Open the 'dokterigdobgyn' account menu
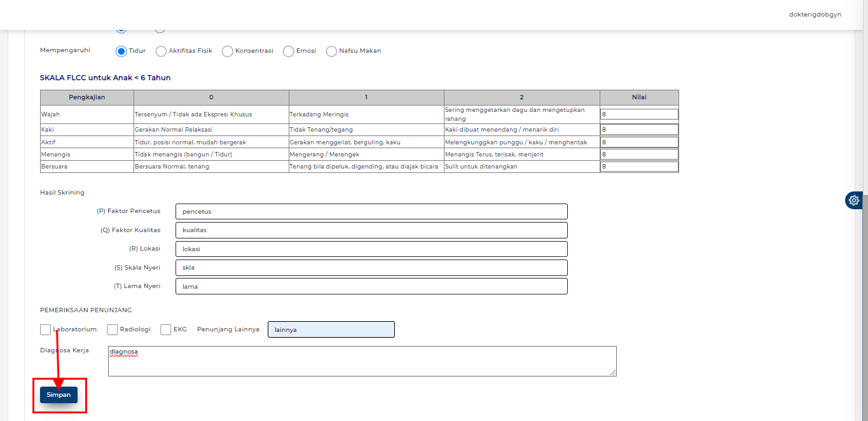Viewport: 868px width, 421px height. click(x=815, y=14)
